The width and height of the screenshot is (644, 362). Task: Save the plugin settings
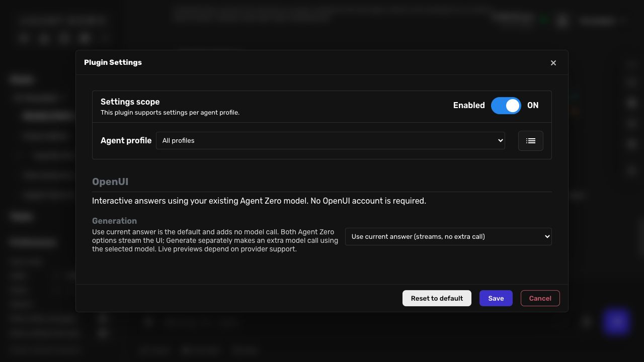pos(496,298)
